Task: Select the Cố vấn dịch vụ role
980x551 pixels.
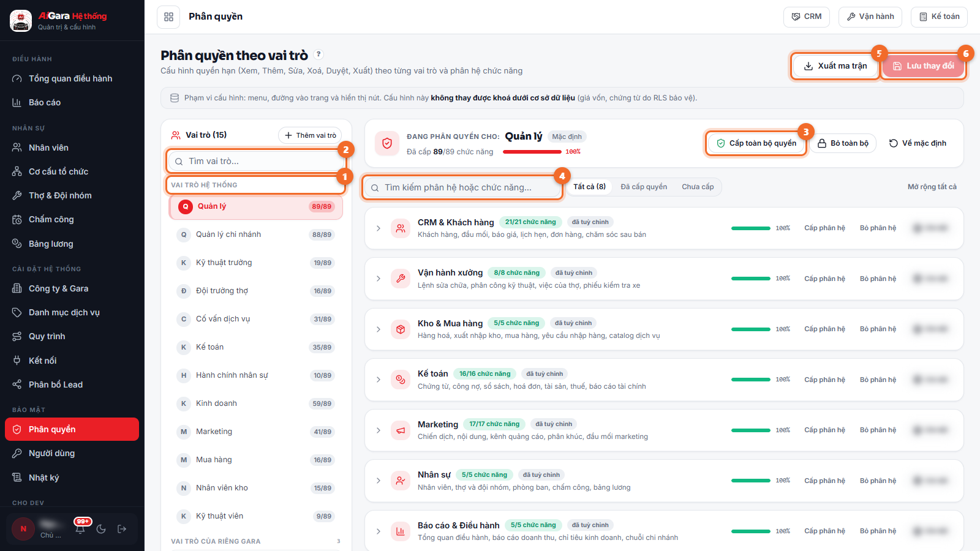Action: (x=255, y=319)
